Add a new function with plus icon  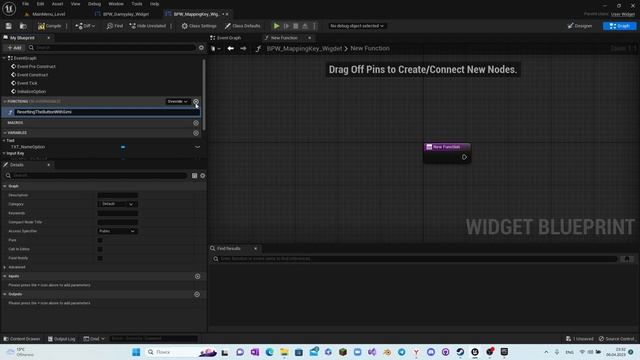196,101
